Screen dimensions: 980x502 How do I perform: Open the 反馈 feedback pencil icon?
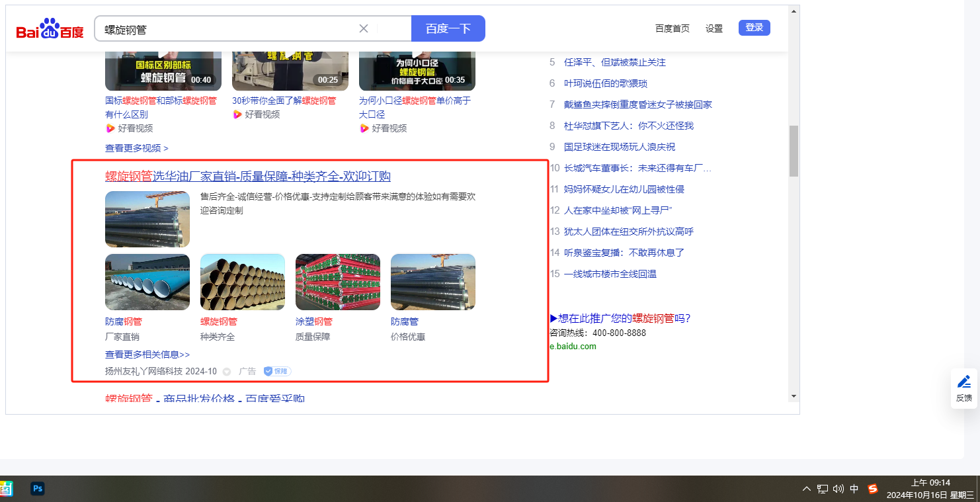tap(964, 382)
